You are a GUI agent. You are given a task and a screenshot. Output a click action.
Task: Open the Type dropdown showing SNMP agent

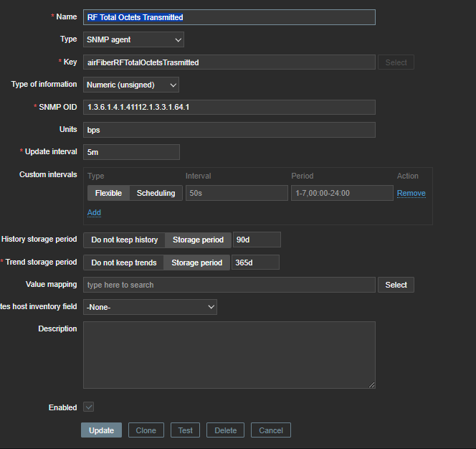point(133,39)
